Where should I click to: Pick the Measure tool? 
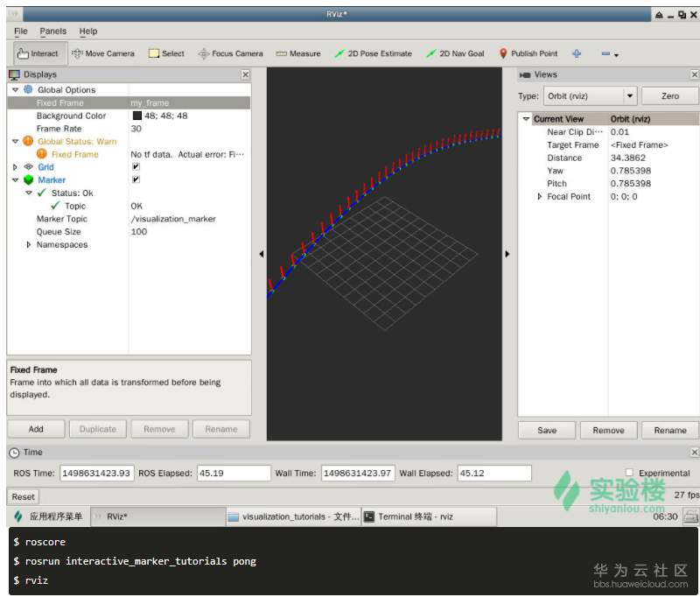tap(297, 53)
